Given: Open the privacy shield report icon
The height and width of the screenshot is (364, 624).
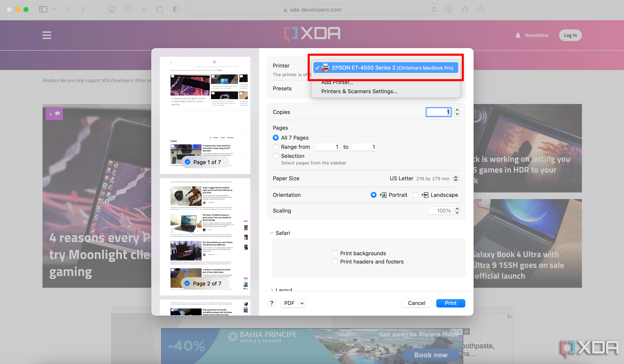Looking at the screenshot, I should pyautogui.click(x=175, y=9).
